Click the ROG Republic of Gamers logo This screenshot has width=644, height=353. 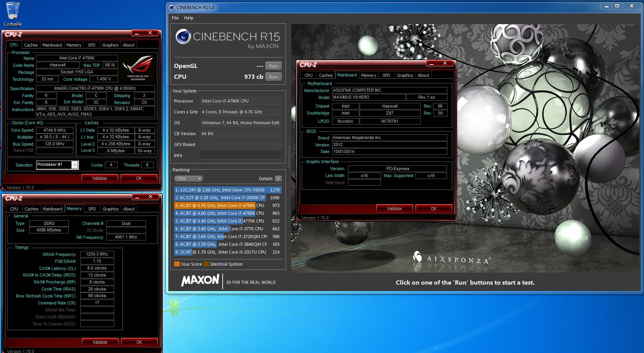138,68
